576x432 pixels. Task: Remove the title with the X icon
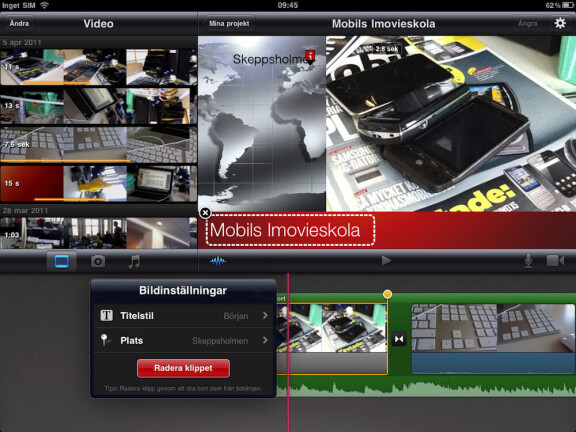pos(205,213)
